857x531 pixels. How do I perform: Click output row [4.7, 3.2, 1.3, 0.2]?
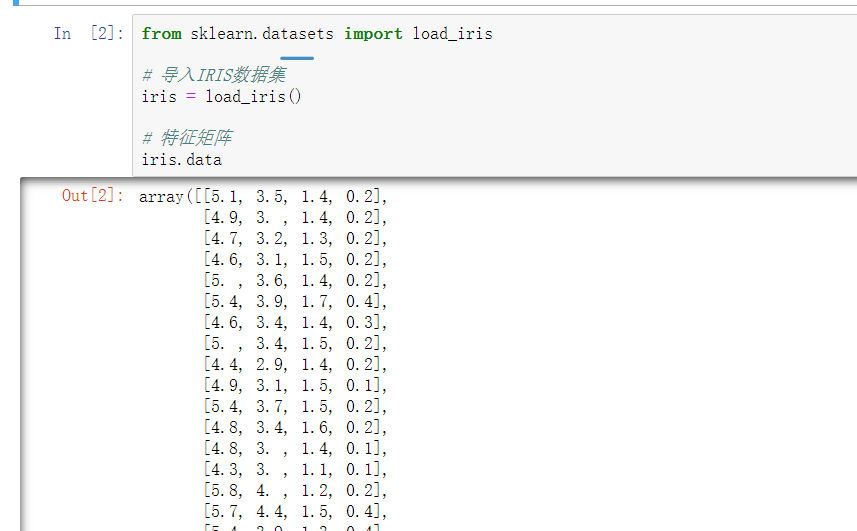click(295, 239)
